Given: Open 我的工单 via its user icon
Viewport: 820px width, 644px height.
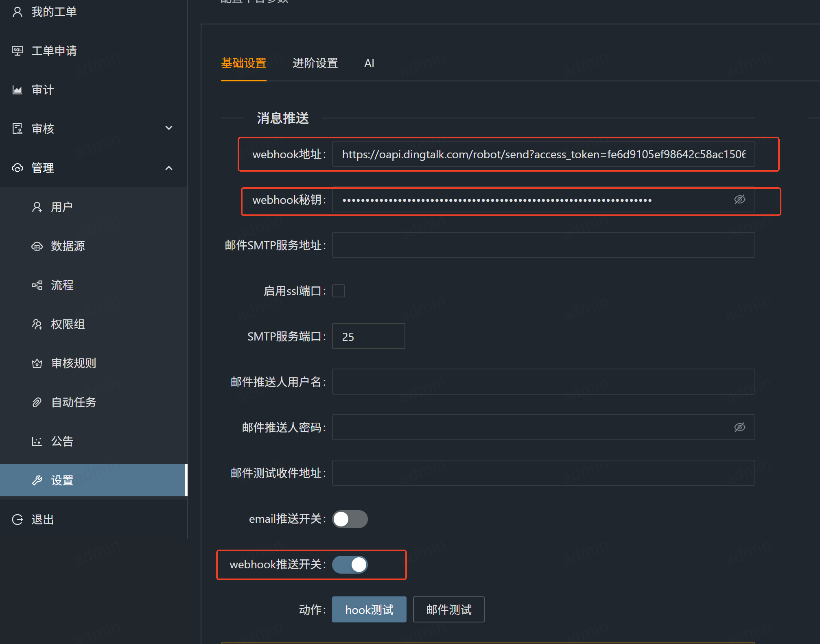Looking at the screenshot, I should tap(17, 11).
